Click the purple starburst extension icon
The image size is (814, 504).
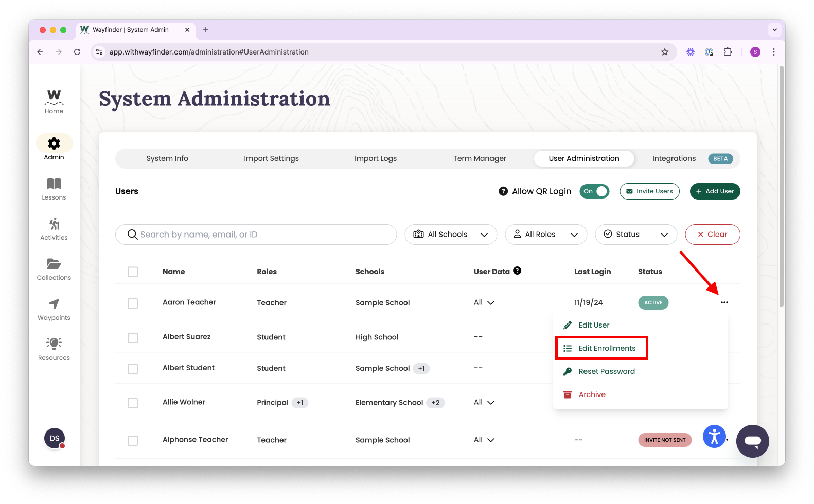691,52
